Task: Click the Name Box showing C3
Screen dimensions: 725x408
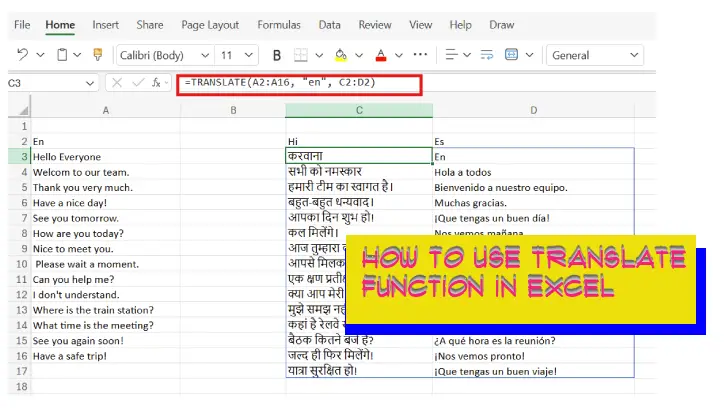Action: pyautogui.click(x=44, y=83)
